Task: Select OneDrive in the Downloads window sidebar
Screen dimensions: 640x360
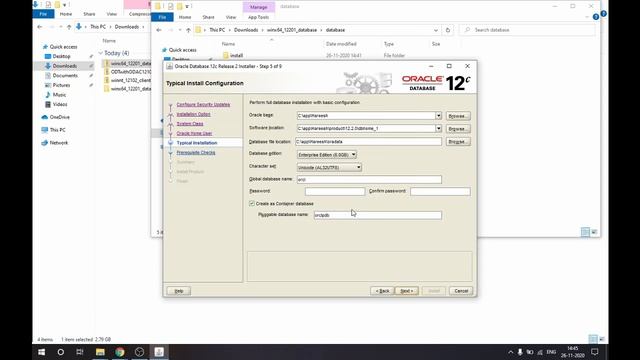Action: [59, 117]
